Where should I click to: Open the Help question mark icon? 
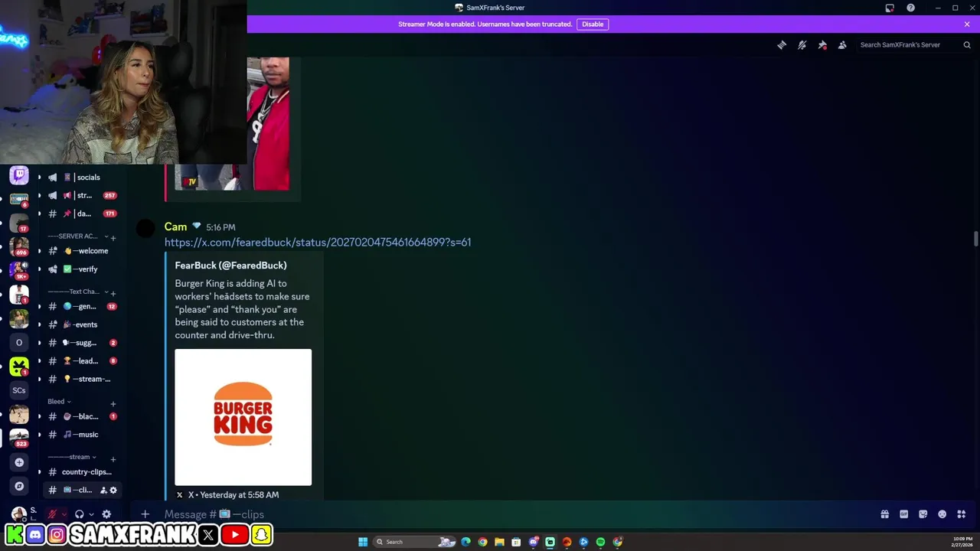coord(910,8)
